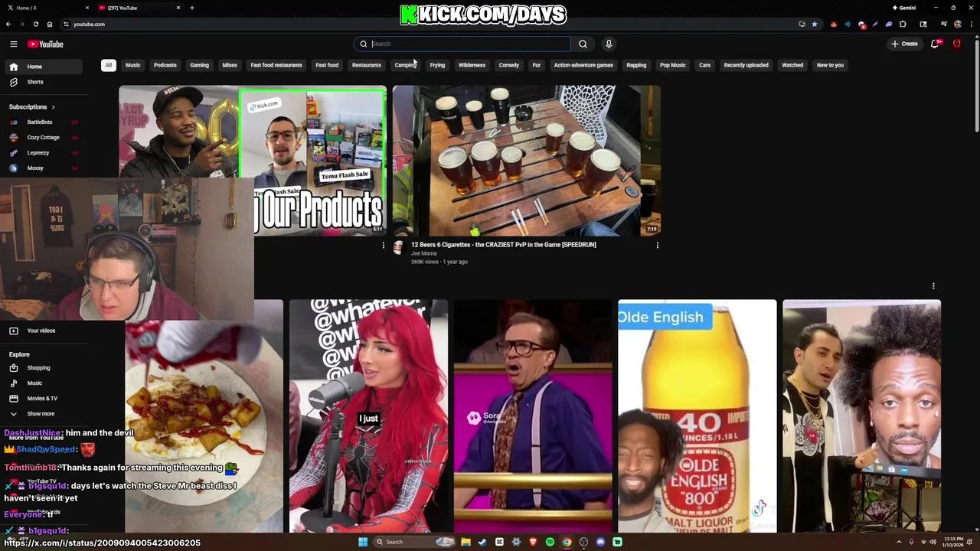The height and width of the screenshot is (551, 980).
Task: Click the Create button
Action: [x=904, y=44]
